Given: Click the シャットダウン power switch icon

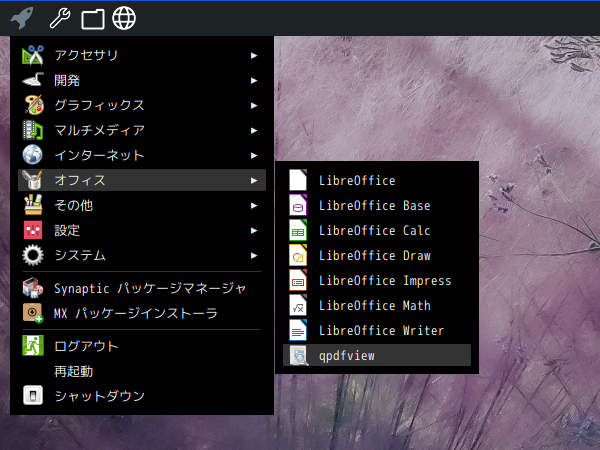Looking at the screenshot, I should (33, 395).
